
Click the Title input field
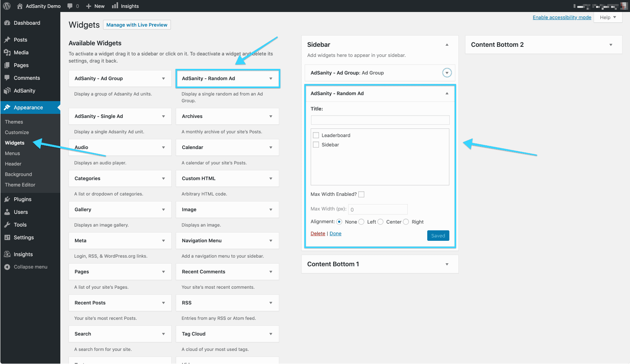(x=380, y=120)
